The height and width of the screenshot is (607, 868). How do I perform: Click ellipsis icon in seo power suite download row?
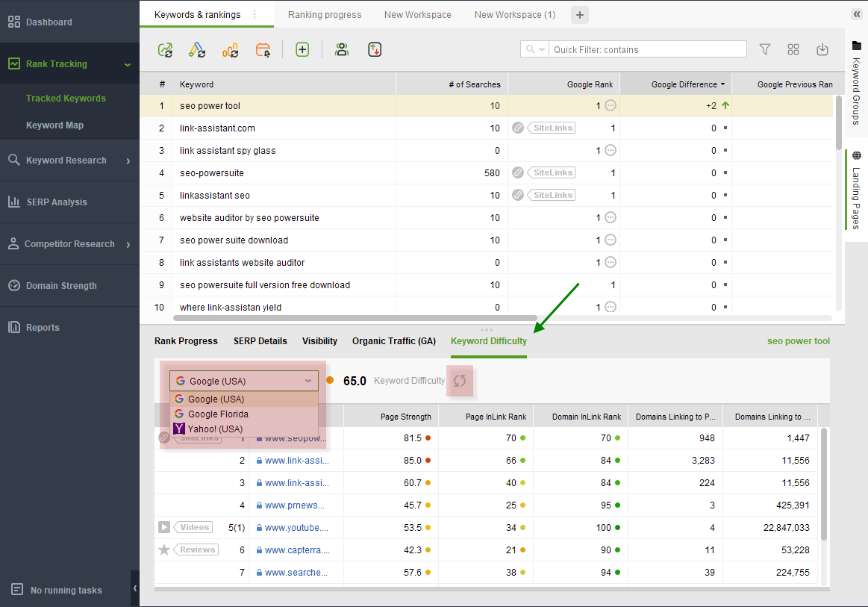tap(610, 240)
